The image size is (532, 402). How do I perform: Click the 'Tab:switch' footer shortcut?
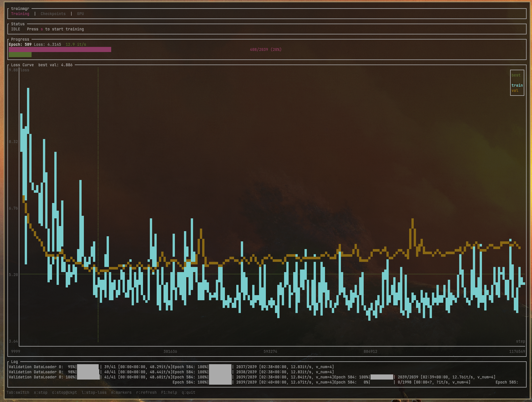[18, 392]
